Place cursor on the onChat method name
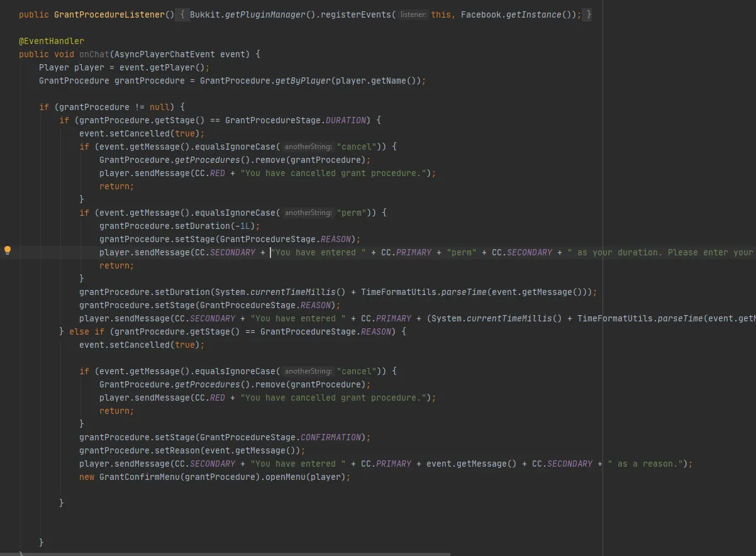The width and height of the screenshot is (756, 556). (94, 54)
